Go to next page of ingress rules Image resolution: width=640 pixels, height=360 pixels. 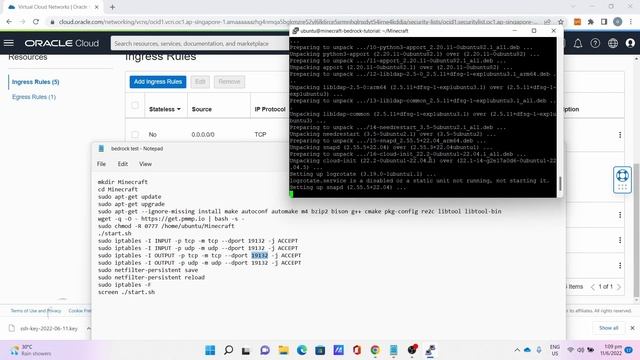tap(619, 287)
